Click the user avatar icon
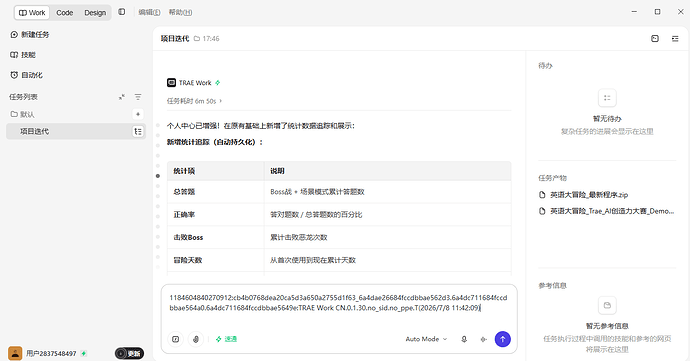Viewport: 690px width, 361px height. [x=15, y=353]
